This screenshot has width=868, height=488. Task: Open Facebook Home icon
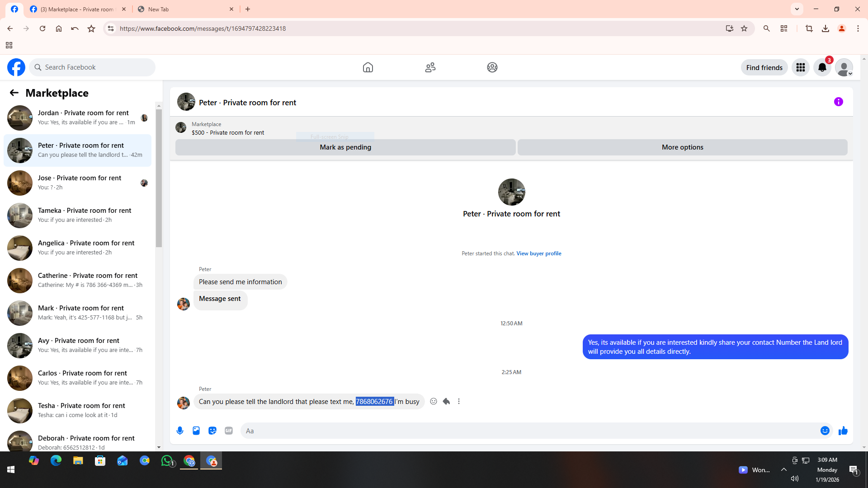click(368, 67)
